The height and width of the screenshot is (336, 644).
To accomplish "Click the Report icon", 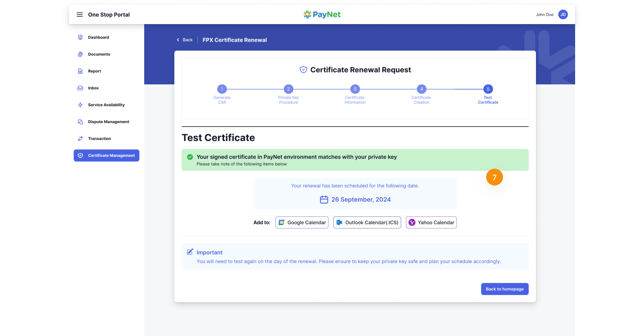I will coord(80,71).
